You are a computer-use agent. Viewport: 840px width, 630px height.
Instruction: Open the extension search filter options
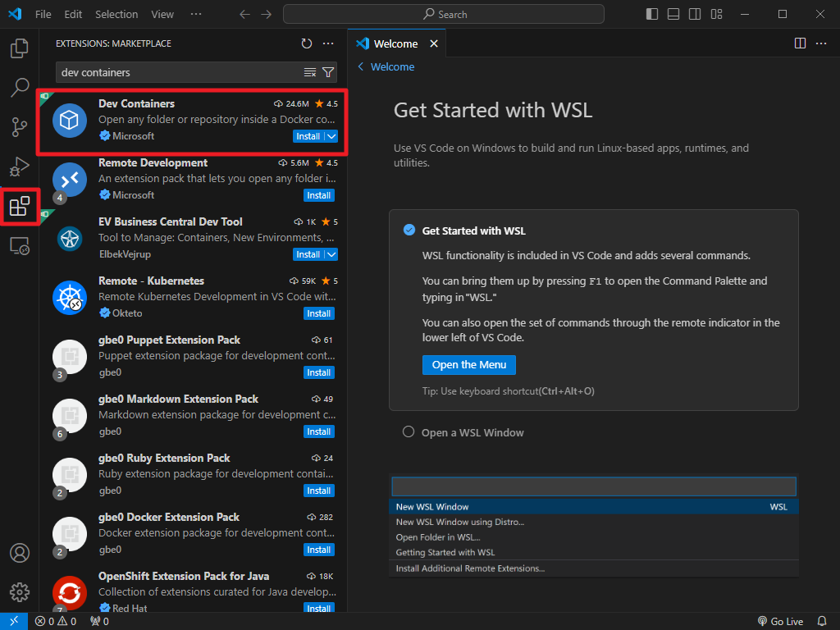coord(328,72)
